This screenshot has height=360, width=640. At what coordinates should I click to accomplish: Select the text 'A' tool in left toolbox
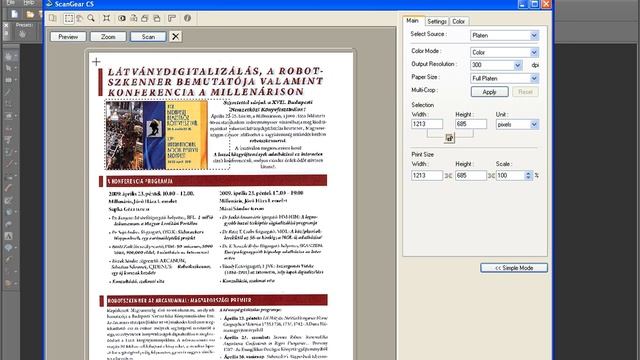pyautogui.click(x=8, y=236)
